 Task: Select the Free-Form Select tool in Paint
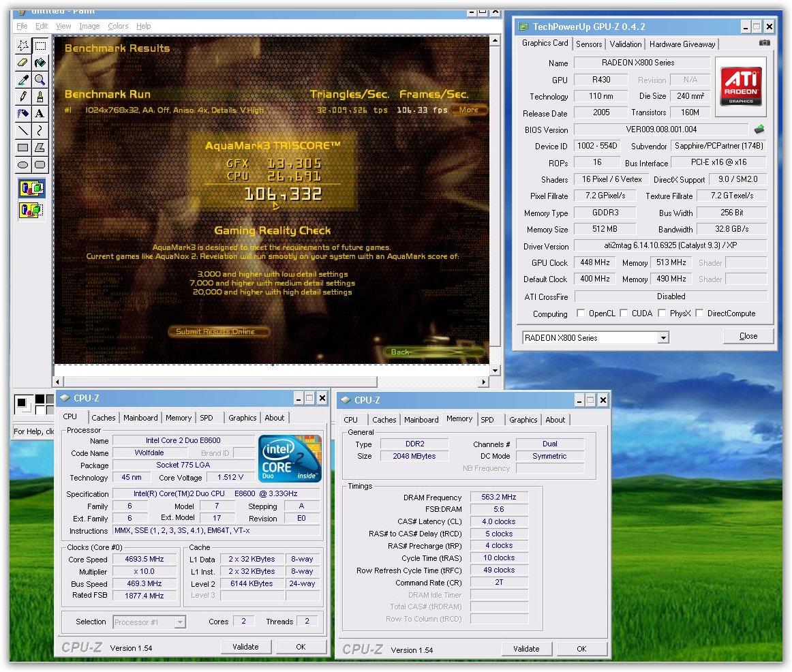click(x=22, y=46)
